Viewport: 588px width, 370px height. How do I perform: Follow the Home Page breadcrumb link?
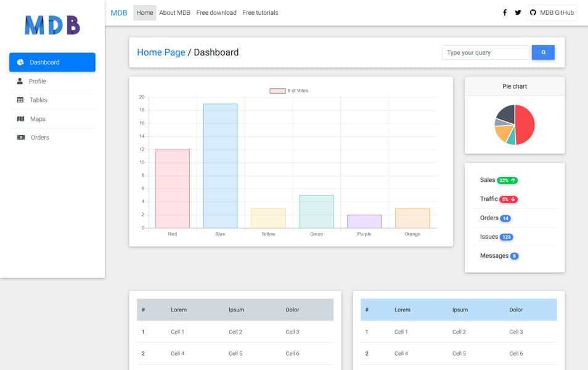click(x=161, y=52)
